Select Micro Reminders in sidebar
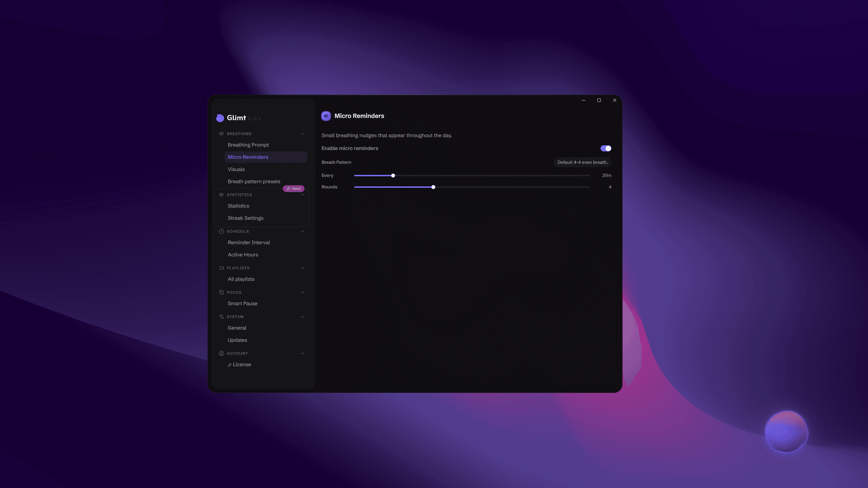The width and height of the screenshot is (868, 488). [266, 157]
